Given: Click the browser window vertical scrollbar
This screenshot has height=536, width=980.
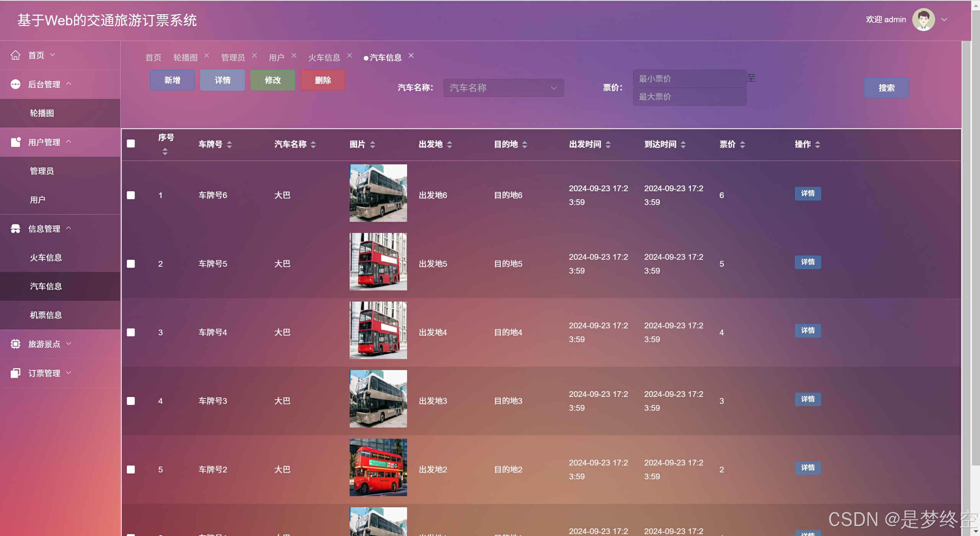Looking at the screenshot, I should pyautogui.click(x=976, y=238).
